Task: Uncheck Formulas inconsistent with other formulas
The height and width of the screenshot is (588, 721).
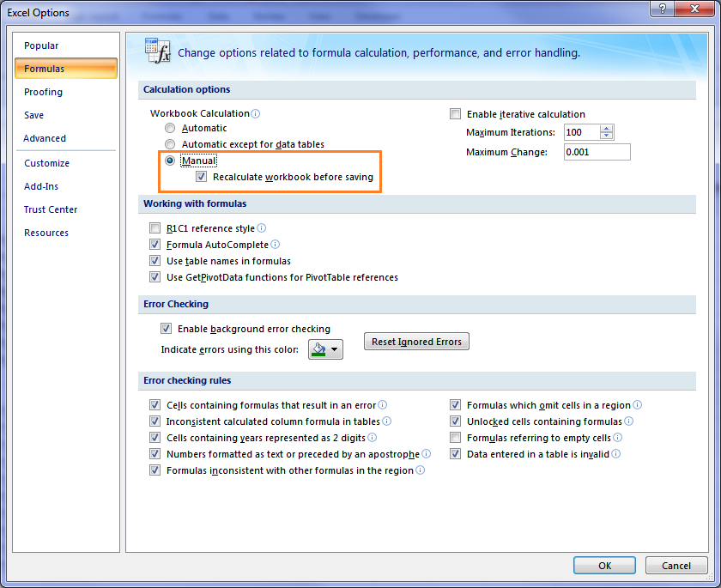Action: [155, 470]
